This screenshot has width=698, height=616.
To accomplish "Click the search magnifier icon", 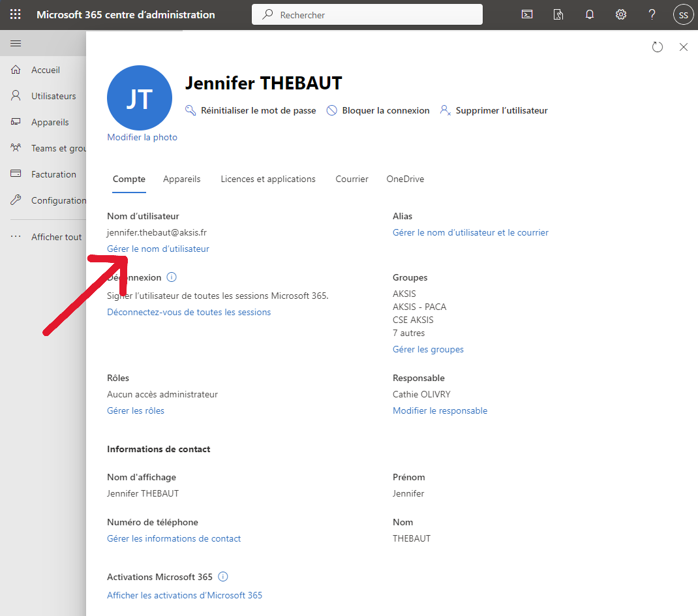I will click(267, 14).
